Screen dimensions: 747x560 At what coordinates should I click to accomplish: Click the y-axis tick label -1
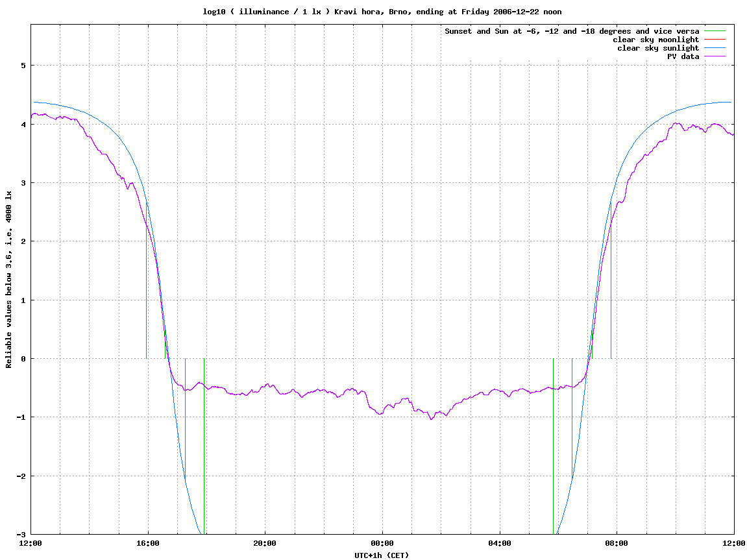point(21,418)
